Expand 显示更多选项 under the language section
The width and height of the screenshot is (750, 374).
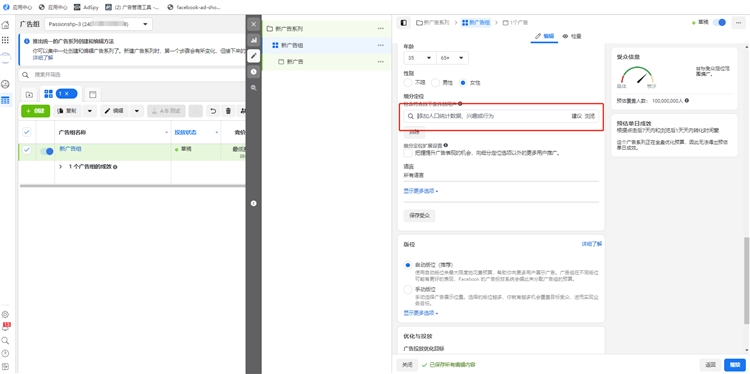(x=421, y=191)
